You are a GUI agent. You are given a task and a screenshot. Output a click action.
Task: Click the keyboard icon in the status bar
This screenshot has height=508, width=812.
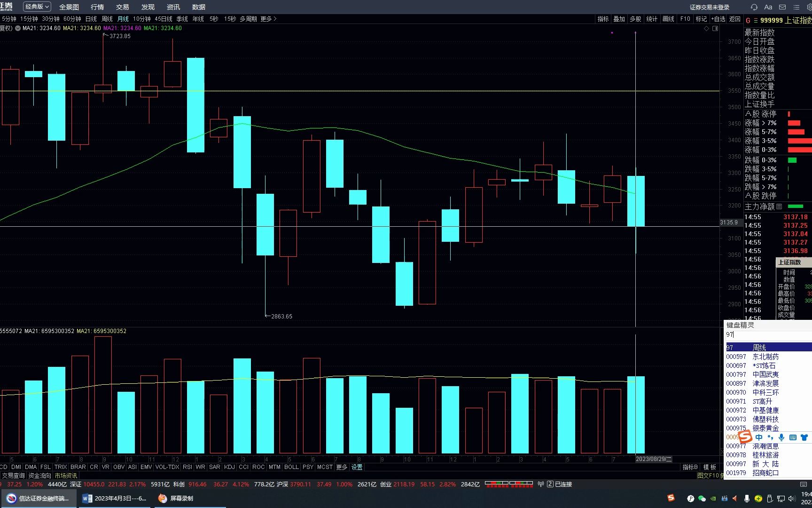click(804, 484)
